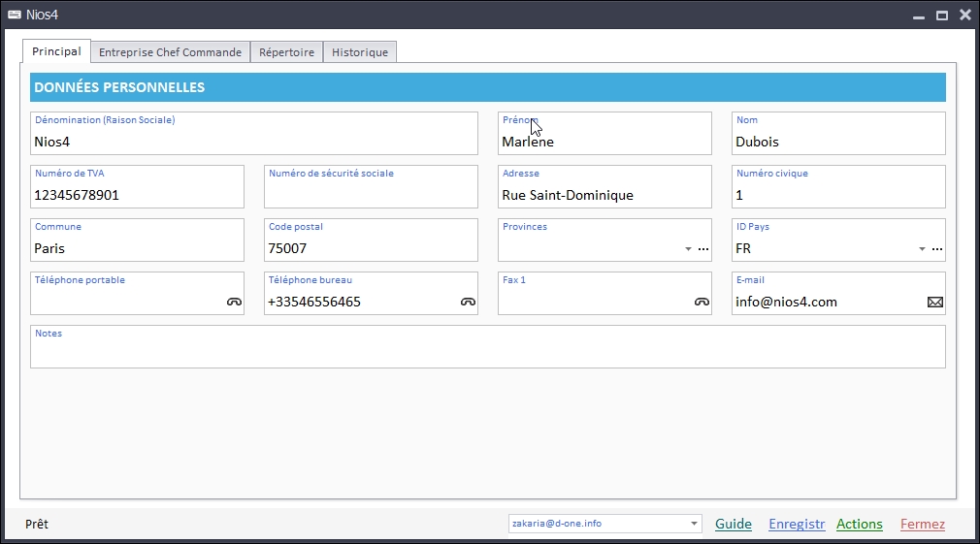Click the phone icon in Téléphone portable
The height and width of the screenshot is (544, 980).
click(234, 302)
